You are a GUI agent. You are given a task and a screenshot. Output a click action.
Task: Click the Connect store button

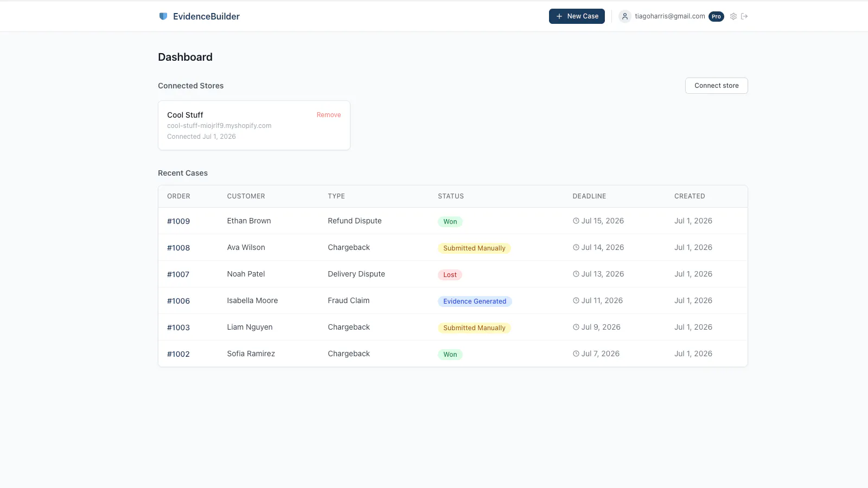717,86
